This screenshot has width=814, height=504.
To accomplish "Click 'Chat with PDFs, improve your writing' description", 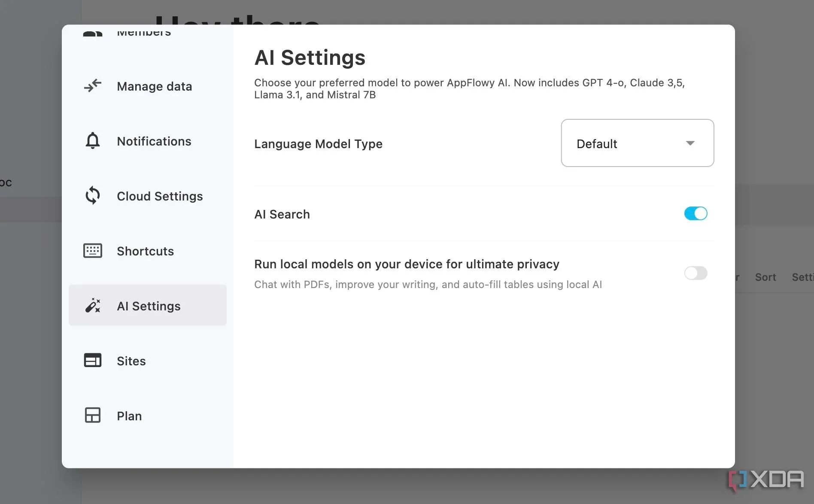I will (428, 285).
